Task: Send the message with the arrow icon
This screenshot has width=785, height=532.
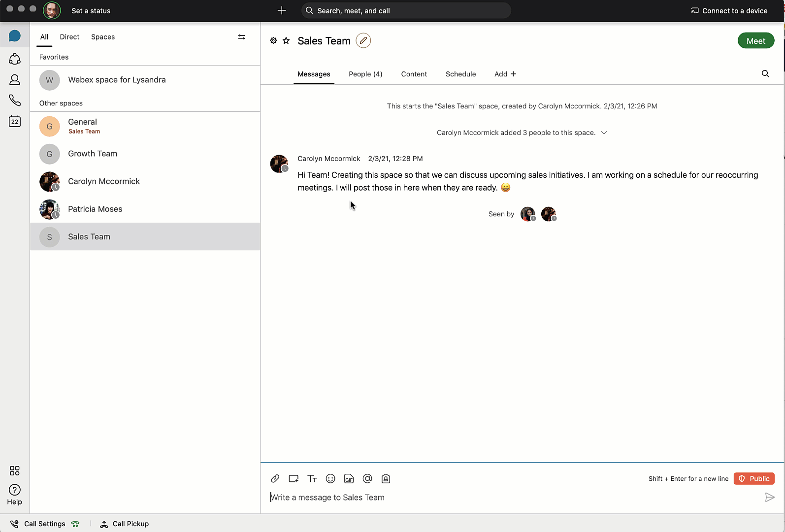Action: coord(770,498)
